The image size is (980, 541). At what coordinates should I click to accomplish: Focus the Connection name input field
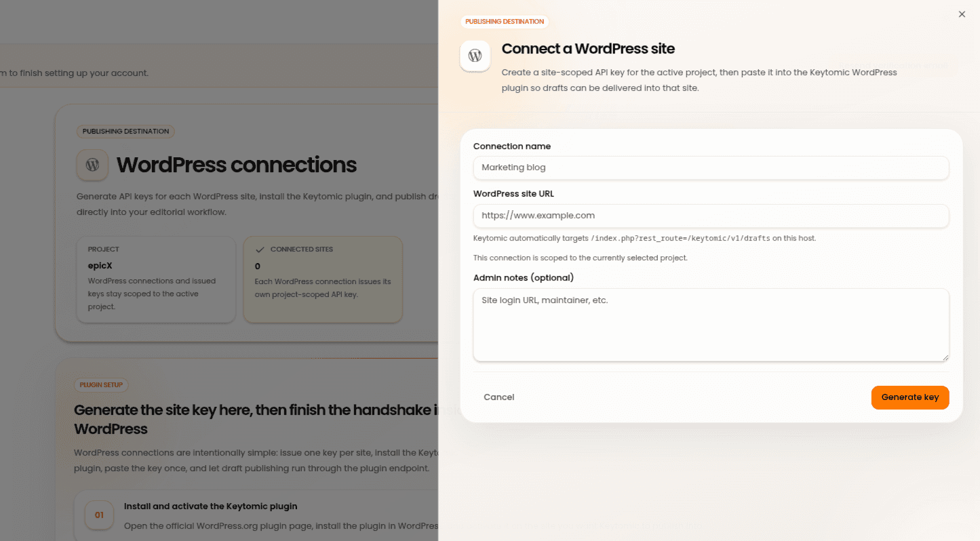click(711, 167)
